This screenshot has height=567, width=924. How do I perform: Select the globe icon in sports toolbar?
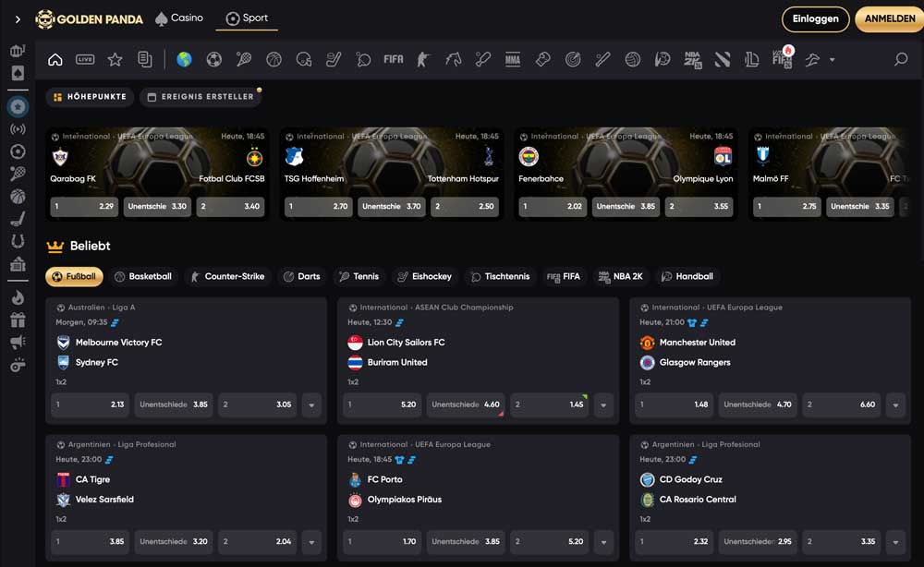pyautogui.click(x=184, y=59)
